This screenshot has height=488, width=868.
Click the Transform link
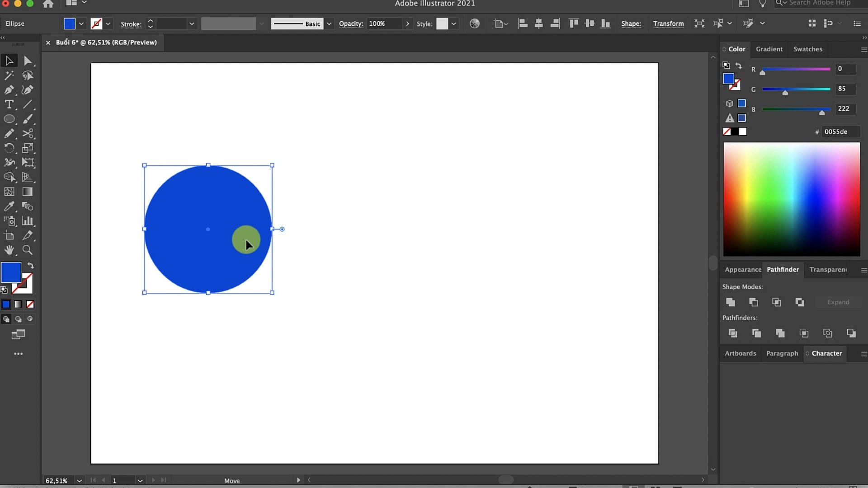pos(668,23)
